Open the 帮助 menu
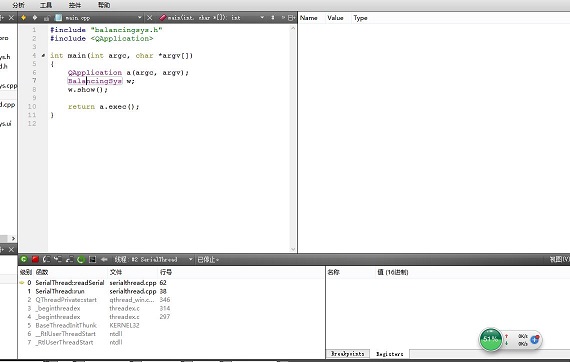This screenshot has height=362, width=570. tap(104, 5)
